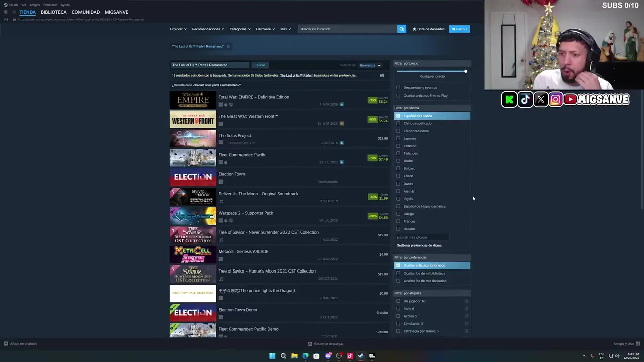Check Español de Hispanoamérica language filter

pos(398,206)
